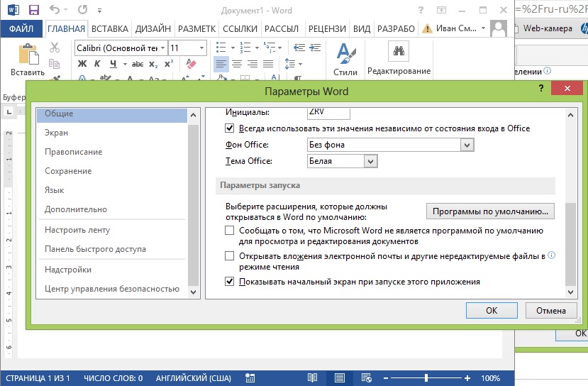Select Дополнительно category in options

point(76,209)
